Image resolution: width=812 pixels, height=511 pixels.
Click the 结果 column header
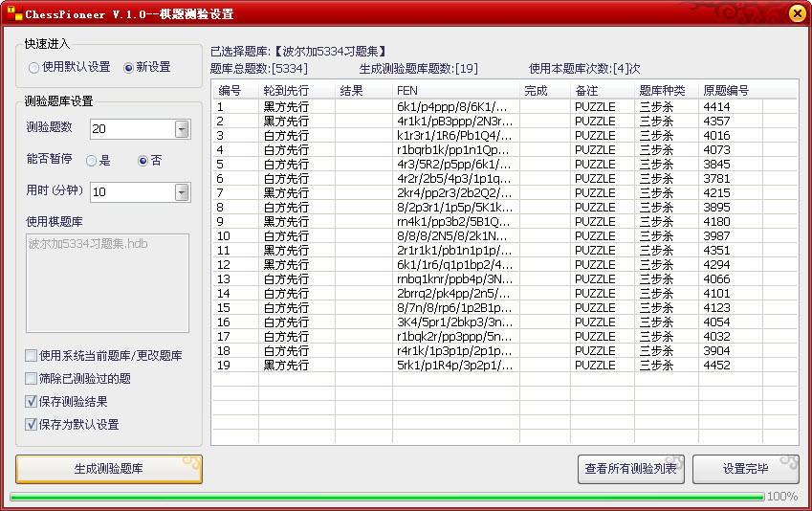[x=363, y=91]
